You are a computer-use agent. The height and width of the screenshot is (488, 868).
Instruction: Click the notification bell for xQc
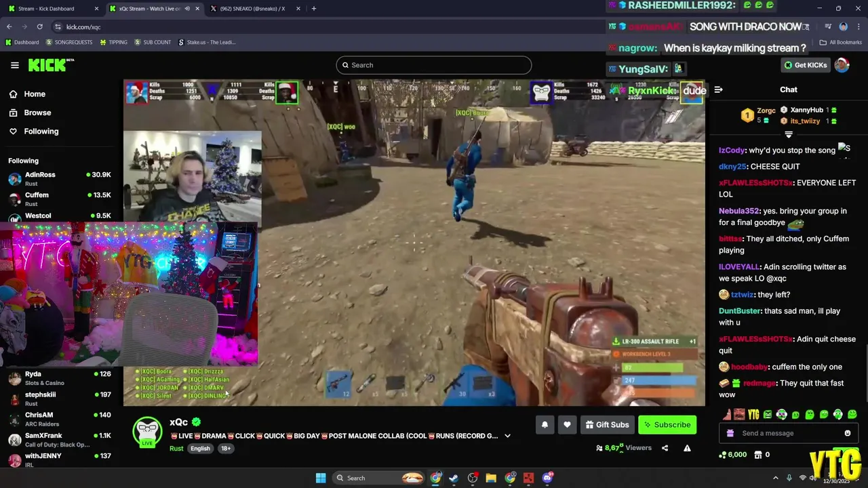click(545, 425)
